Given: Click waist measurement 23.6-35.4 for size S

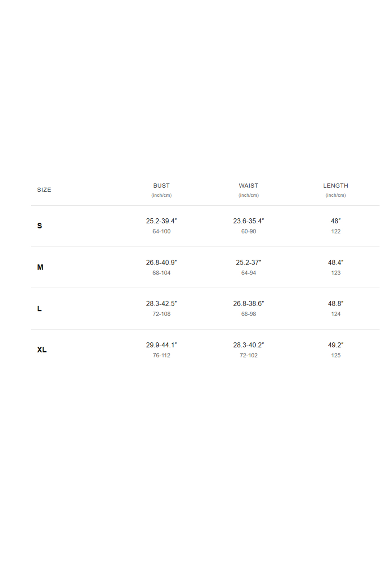Looking at the screenshot, I should [x=249, y=221].
